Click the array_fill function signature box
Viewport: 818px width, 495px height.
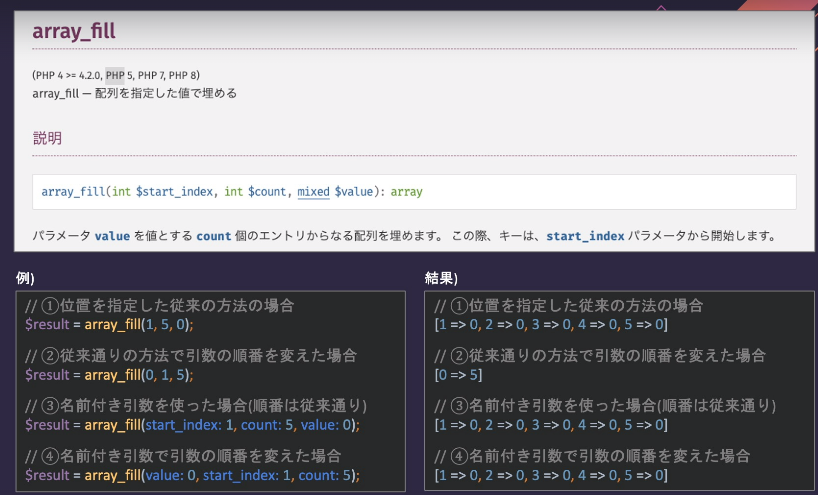coord(414,192)
